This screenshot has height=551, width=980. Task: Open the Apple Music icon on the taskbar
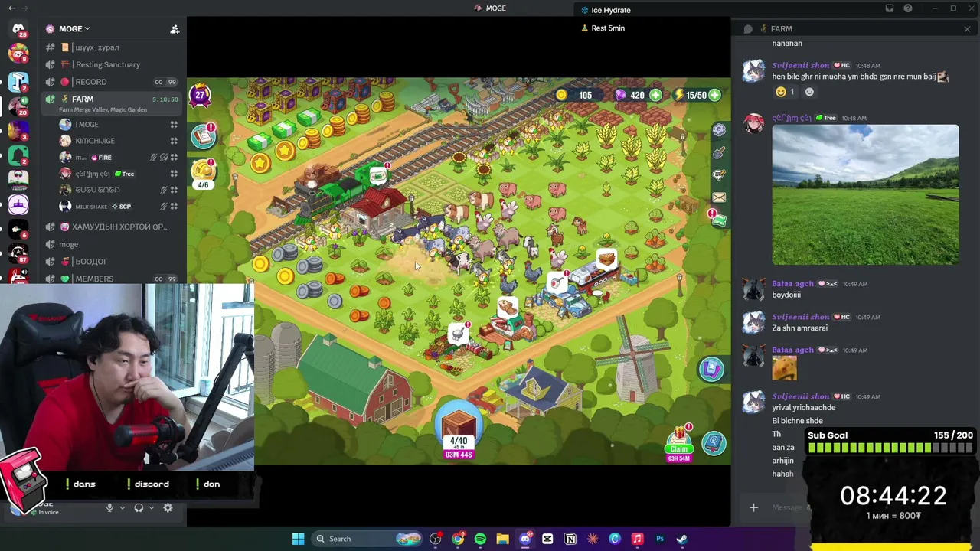637,539
